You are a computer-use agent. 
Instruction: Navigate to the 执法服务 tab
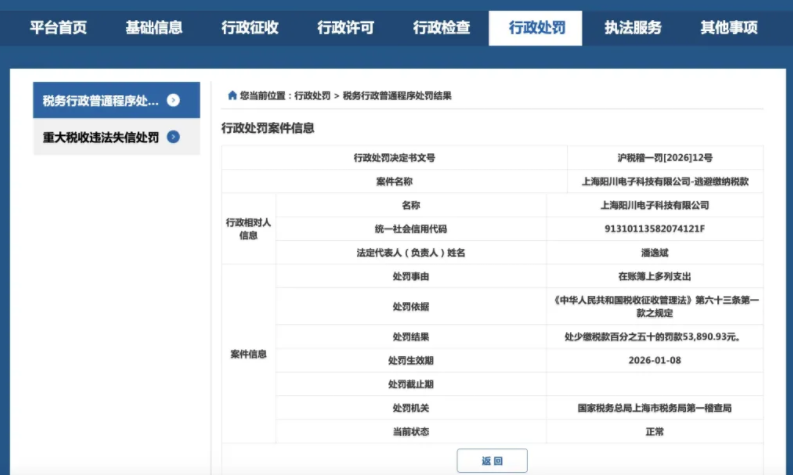tap(633, 28)
